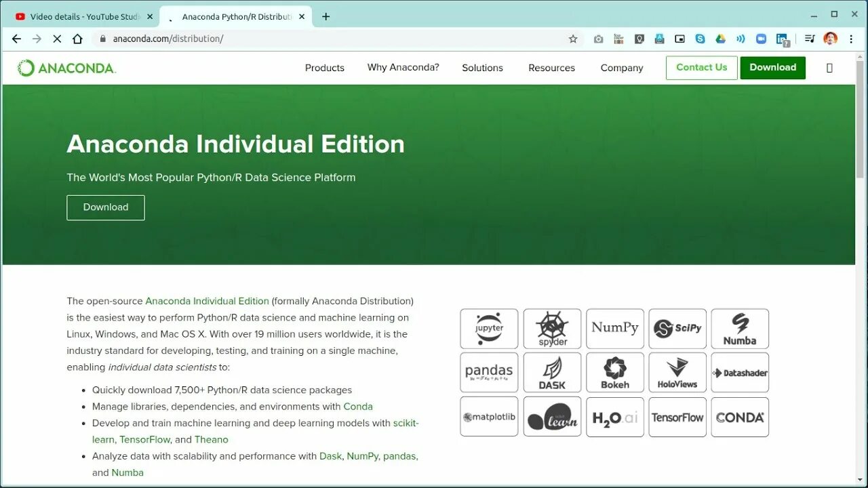Click the site search icon beside Download
Screen dimensions: 868x488
tap(829, 68)
